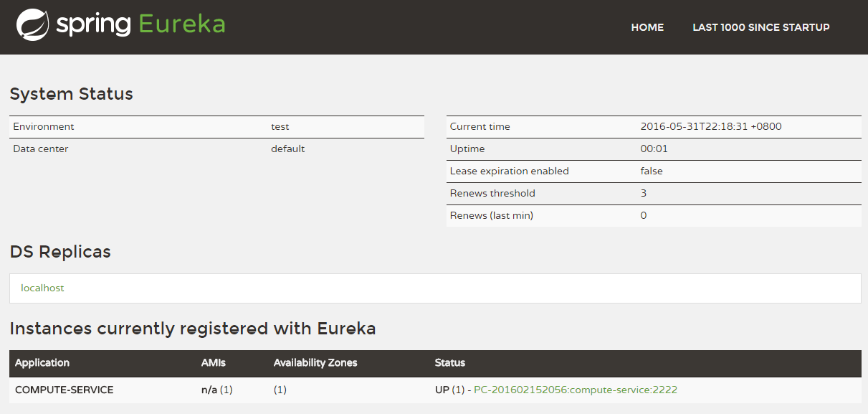Click the Renews threshold value
This screenshot has height=414, width=868.
(643, 193)
